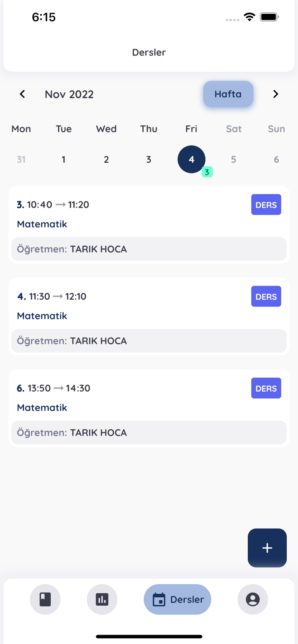Select Wednesday the 2nd
This screenshot has height=644, width=298.
[106, 160]
